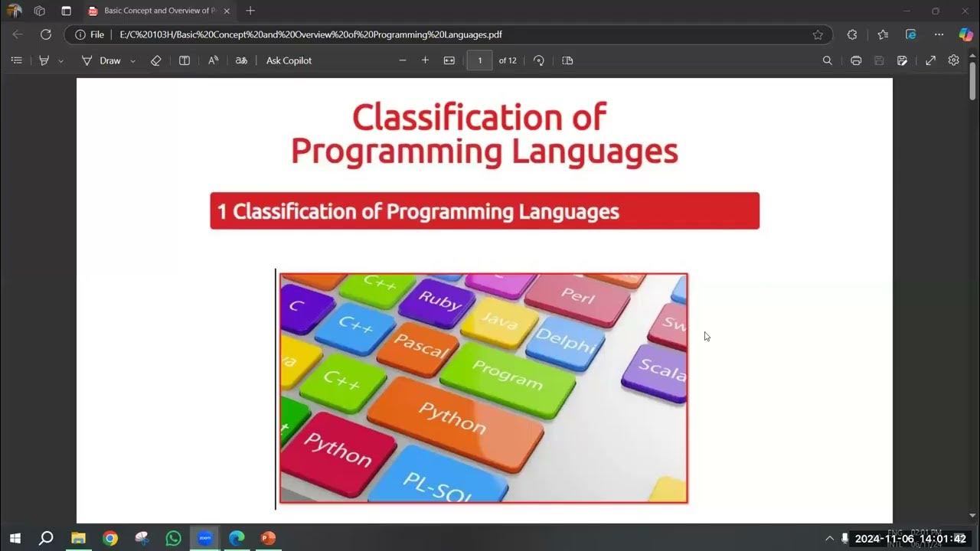Expand the highlight color dropdown arrow

[61, 60]
